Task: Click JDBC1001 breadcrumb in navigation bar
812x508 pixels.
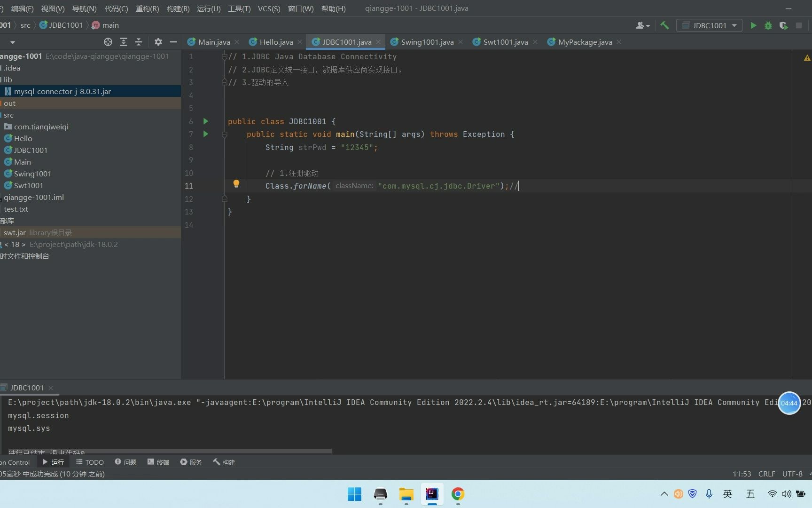Action: [x=61, y=25]
